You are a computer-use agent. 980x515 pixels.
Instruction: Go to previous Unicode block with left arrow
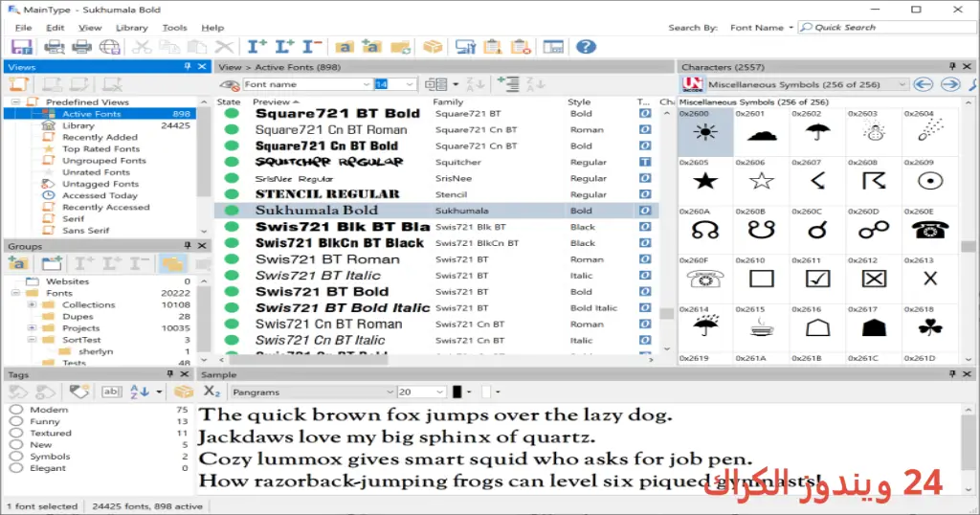point(924,84)
